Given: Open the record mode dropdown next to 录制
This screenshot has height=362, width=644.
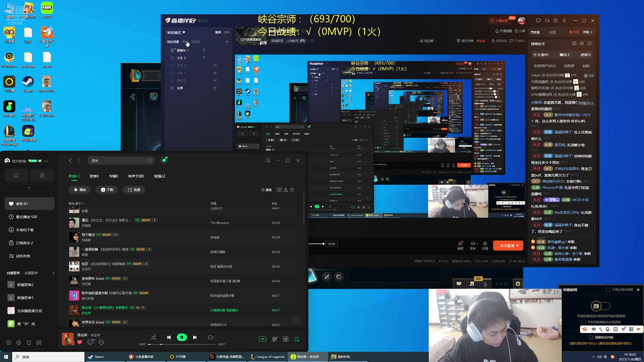Looking at the screenshot, I should 477,244.
